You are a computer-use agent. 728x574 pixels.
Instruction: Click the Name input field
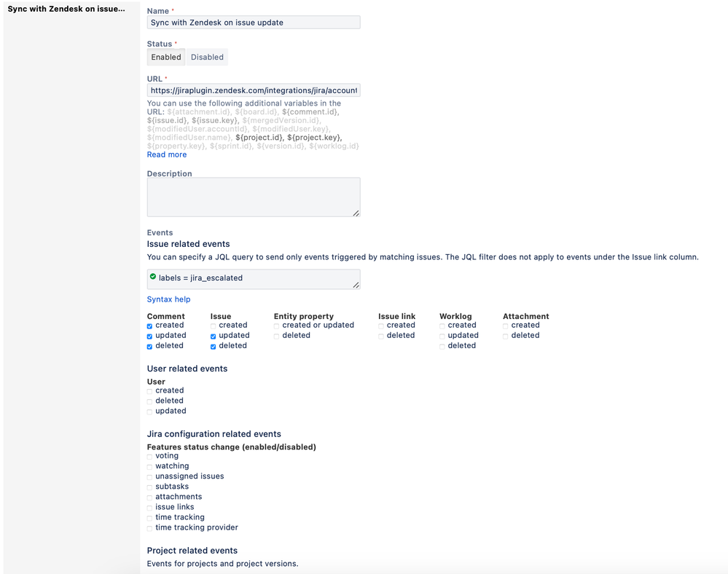(x=254, y=23)
